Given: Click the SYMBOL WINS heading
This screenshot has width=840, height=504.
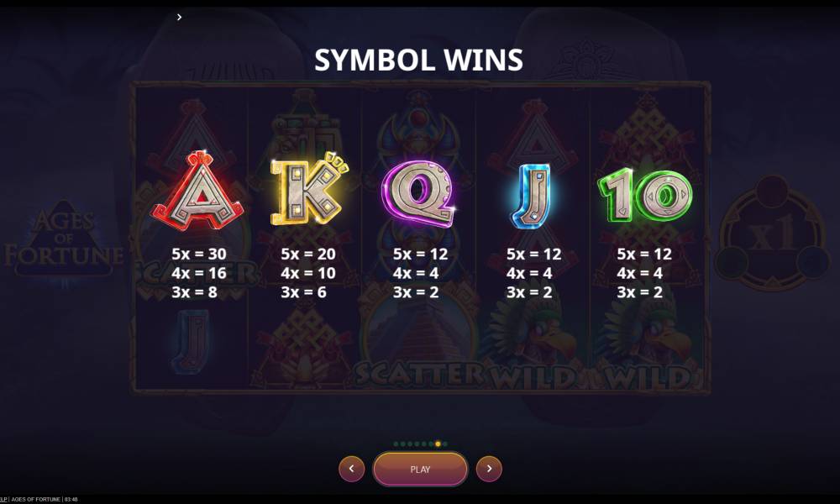Looking at the screenshot, I should (x=418, y=60).
